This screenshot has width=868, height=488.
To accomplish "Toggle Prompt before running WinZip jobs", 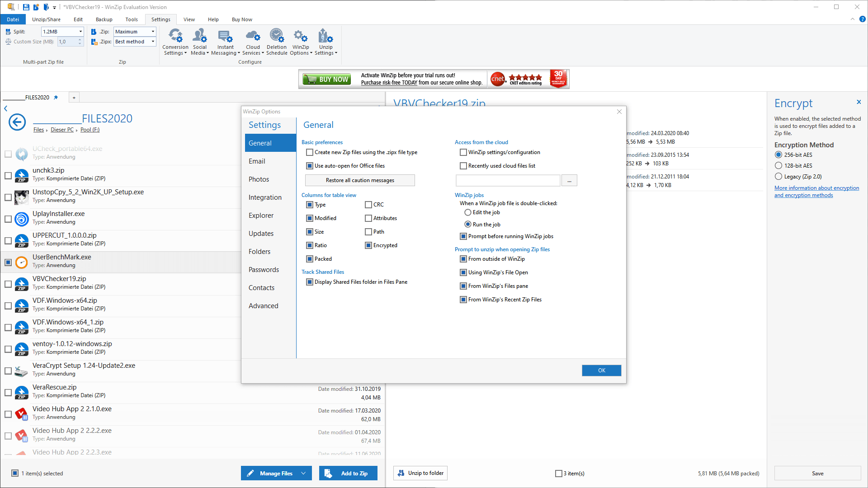I will pos(463,236).
